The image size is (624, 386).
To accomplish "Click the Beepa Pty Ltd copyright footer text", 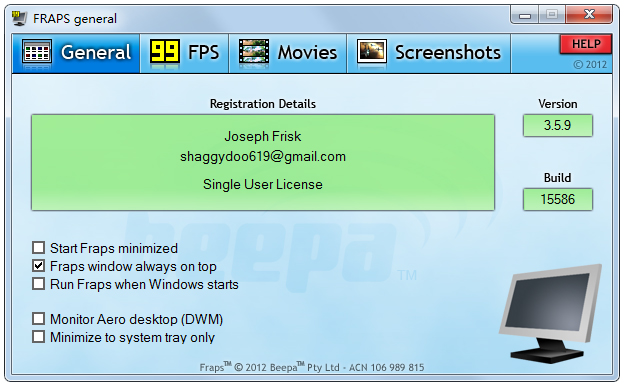I will (x=312, y=367).
